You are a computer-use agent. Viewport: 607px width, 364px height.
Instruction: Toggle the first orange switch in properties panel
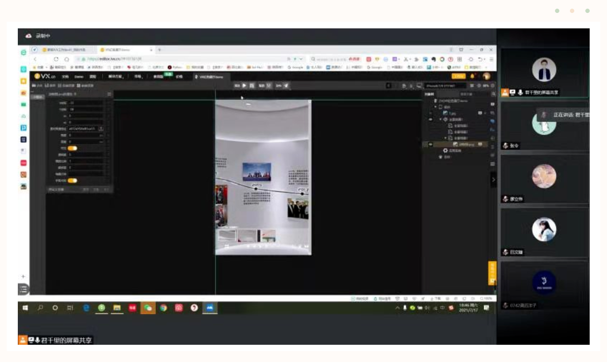point(72,148)
